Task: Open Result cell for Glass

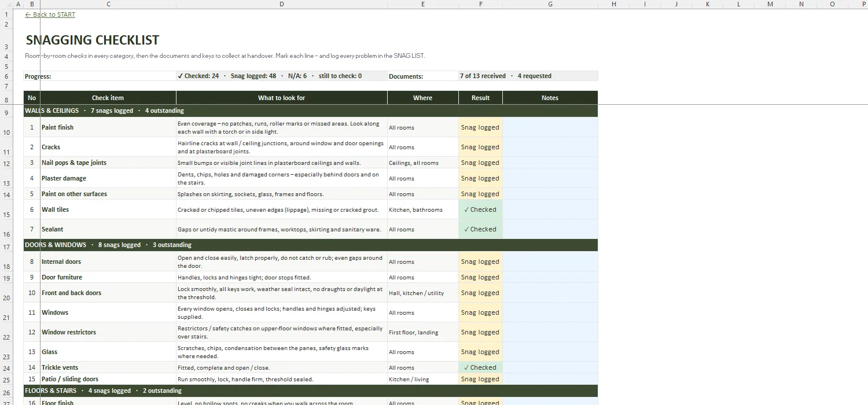Action: pyautogui.click(x=480, y=352)
